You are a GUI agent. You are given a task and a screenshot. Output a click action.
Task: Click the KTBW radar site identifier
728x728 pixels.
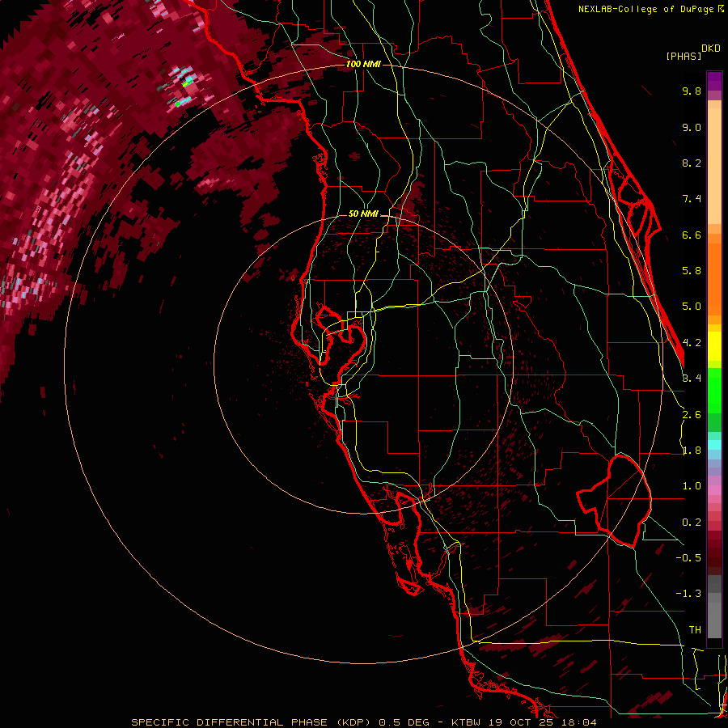[x=466, y=722]
